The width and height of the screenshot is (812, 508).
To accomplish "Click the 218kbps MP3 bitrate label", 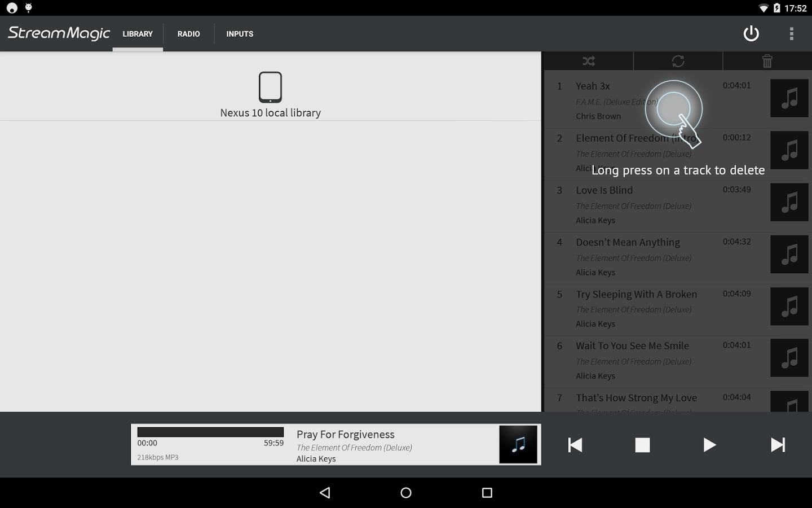I will pos(158,457).
